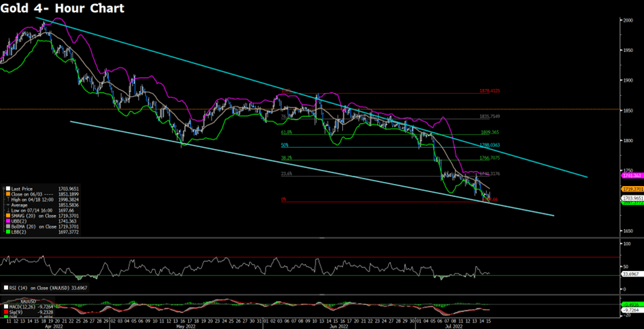Select the Jun 2022 time axis label
This screenshot has height=329, width=644.
point(337,327)
